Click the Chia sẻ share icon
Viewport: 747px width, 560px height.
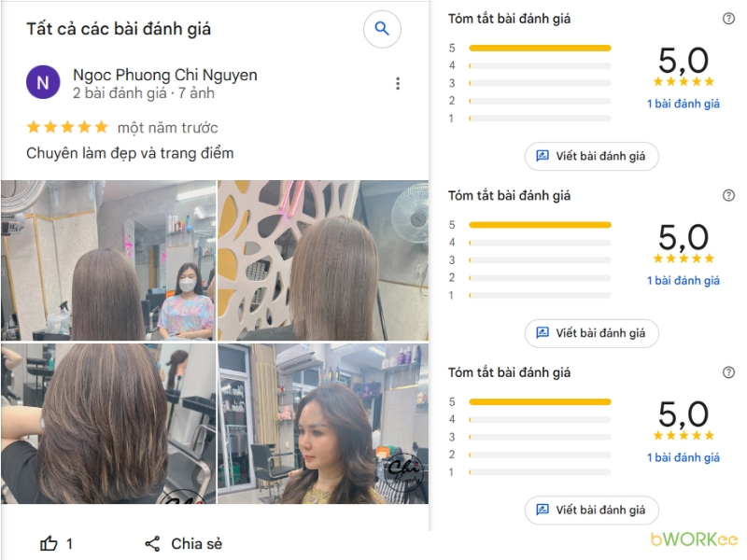[x=150, y=543]
